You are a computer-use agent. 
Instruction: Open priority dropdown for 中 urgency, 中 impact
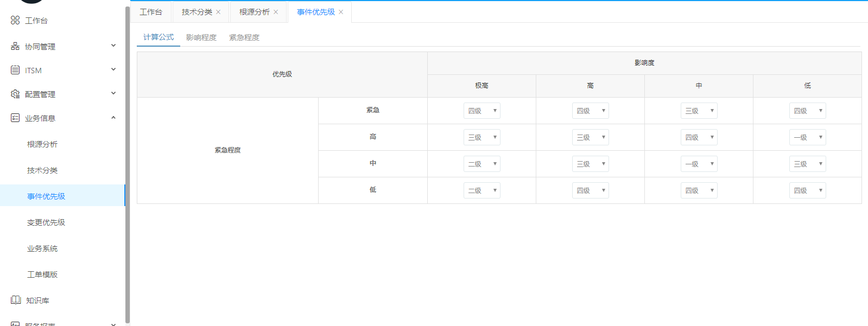click(699, 164)
